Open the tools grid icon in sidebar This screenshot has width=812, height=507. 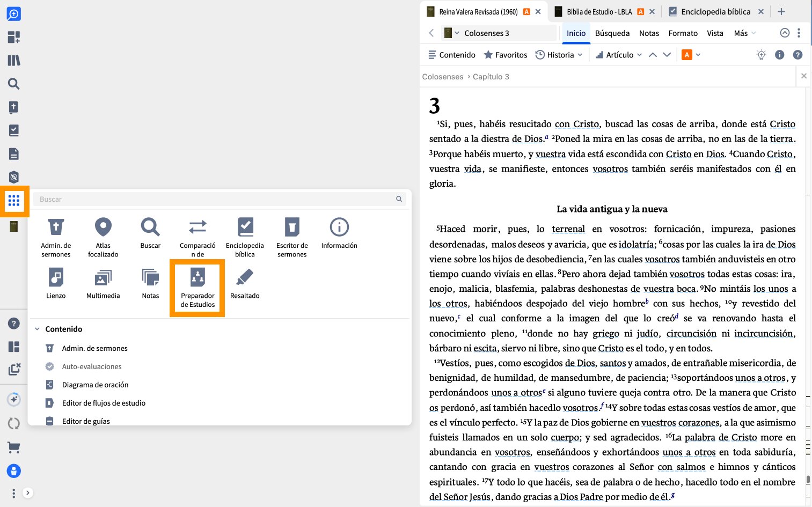pyautogui.click(x=14, y=201)
